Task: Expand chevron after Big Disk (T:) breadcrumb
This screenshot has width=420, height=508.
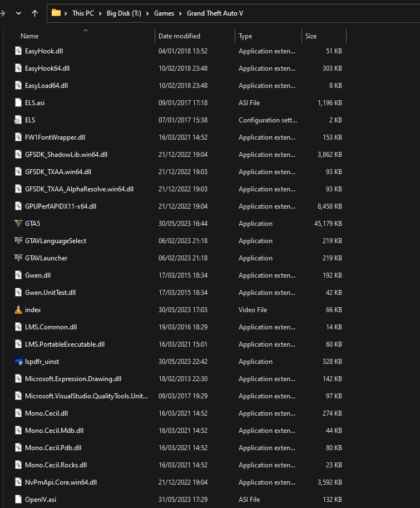Action: (147, 13)
